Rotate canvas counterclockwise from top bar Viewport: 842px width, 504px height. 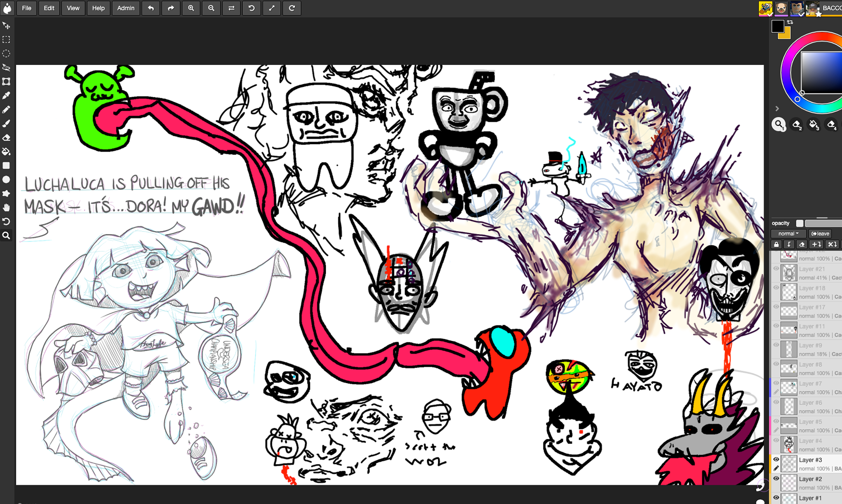tap(252, 8)
